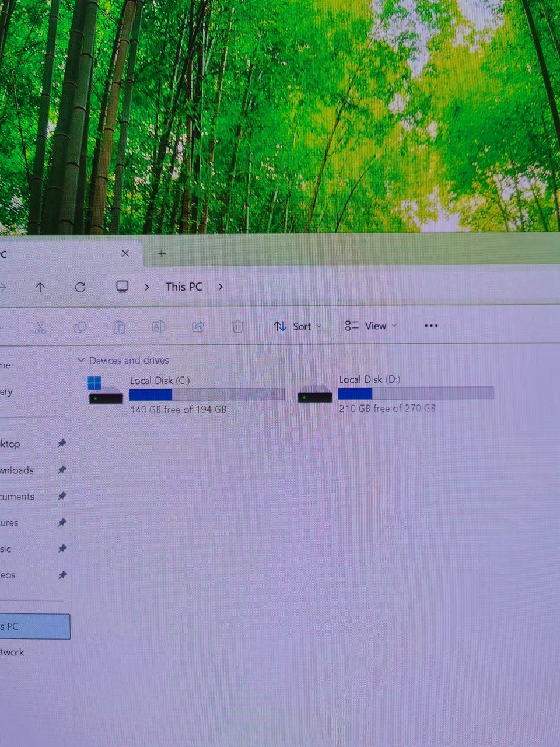This screenshot has width=560, height=747.
Task: Open Documents in the sidebar
Action: point(17,497)
